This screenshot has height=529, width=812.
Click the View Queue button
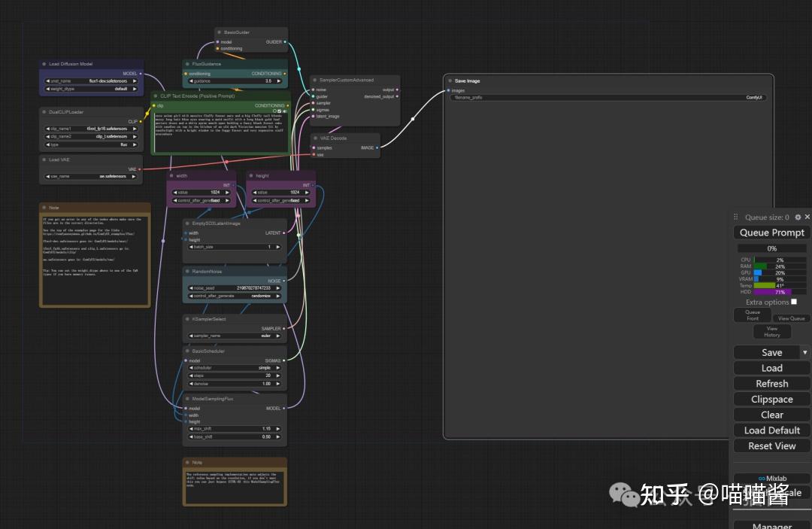click(791, 318)
